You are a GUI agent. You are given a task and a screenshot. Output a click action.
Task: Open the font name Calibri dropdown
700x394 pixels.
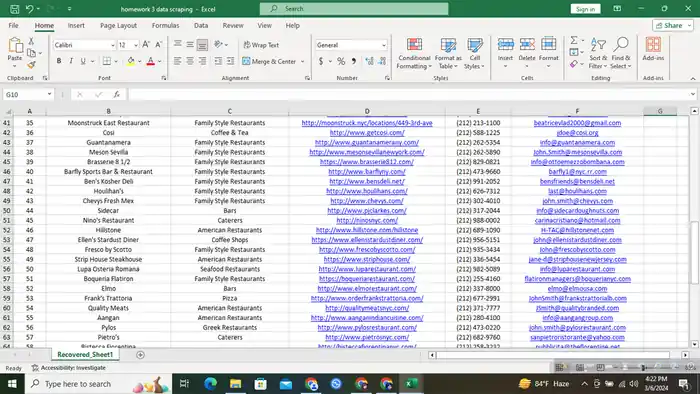click(x=112, y=45)
